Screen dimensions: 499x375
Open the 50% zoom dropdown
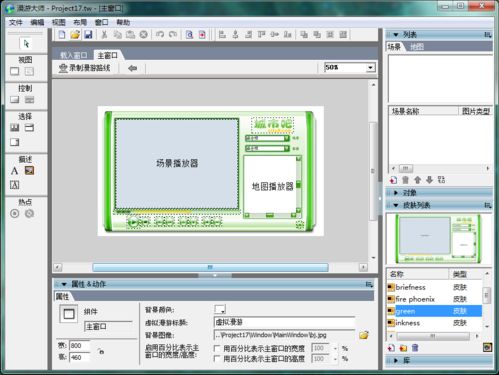(x=370, y=68)
